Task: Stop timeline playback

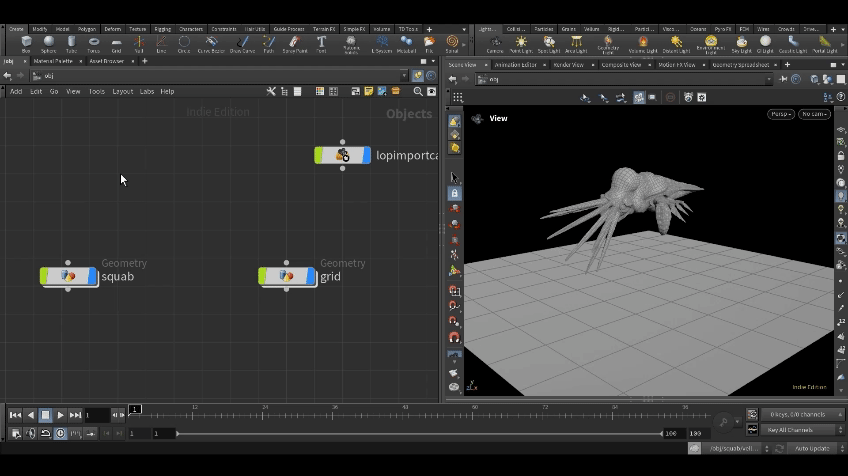Action: point(45,415)
